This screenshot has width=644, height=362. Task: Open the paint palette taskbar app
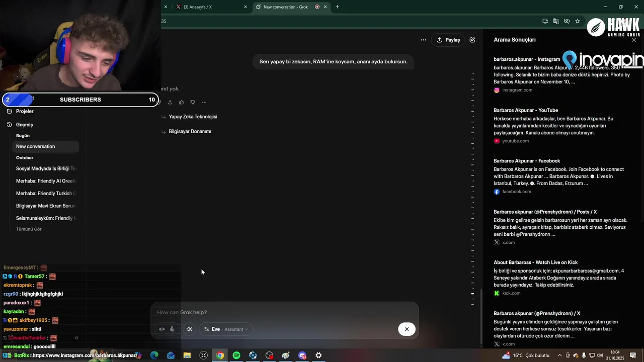(286, 355)
